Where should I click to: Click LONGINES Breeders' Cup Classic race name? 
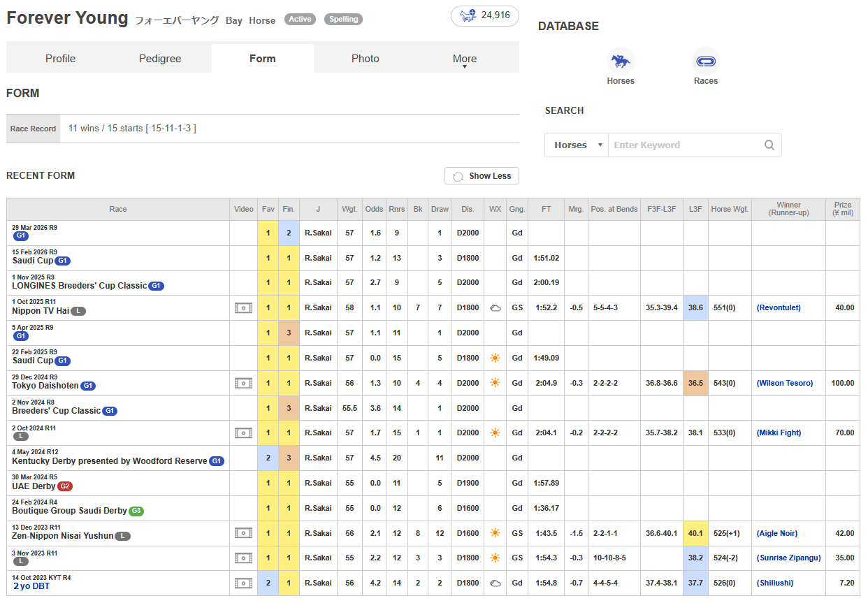coord(80,286)
